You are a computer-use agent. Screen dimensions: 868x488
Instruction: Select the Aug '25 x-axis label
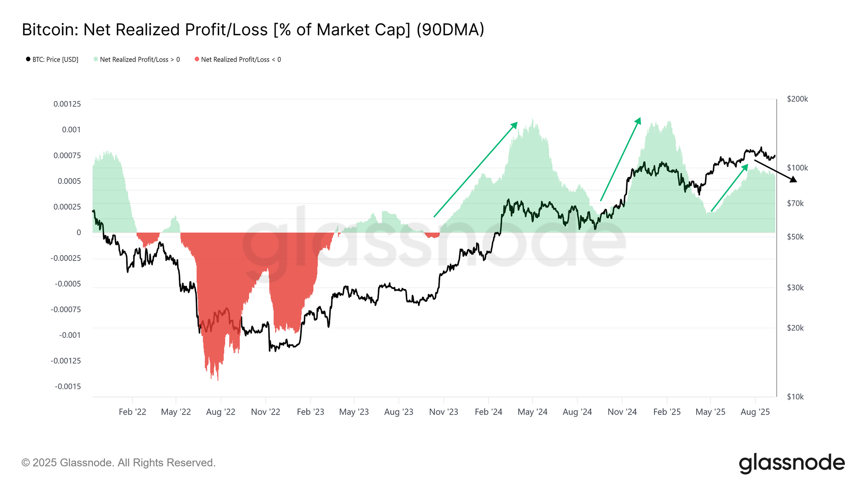755,412
